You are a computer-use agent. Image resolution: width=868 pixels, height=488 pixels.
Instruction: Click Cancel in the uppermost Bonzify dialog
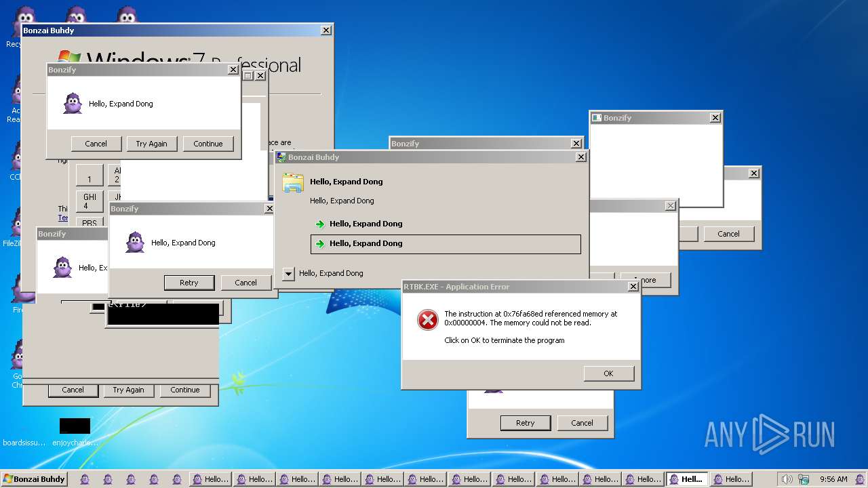(96, 144)
